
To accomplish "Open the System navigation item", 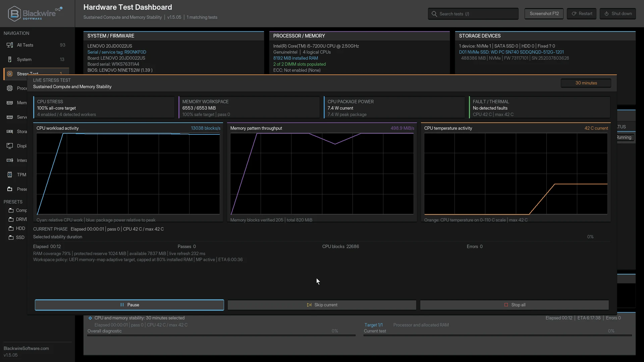I will pyautogui.click(x=36, y=59).
